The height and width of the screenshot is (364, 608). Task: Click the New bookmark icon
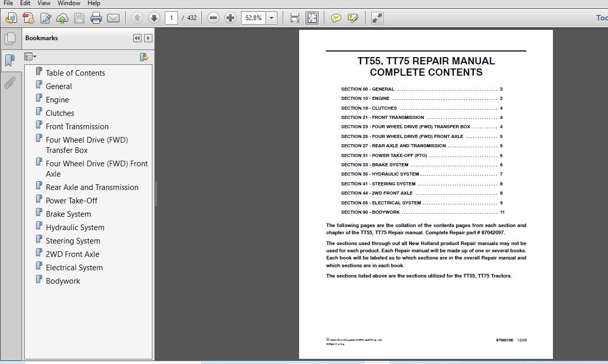[x=144, y=57]
